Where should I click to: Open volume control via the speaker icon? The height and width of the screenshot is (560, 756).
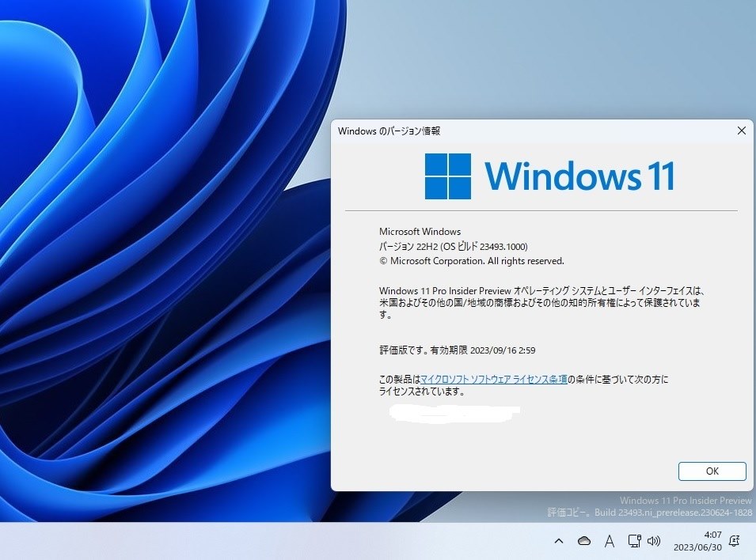(x=654, y=541)
